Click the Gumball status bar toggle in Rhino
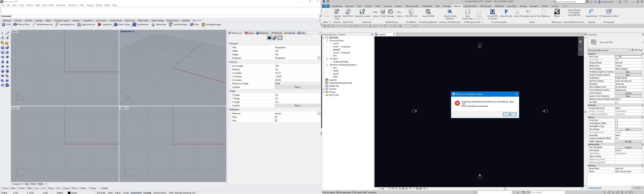Viewport: 644px width, 194px height. click(x=147, y=193)
